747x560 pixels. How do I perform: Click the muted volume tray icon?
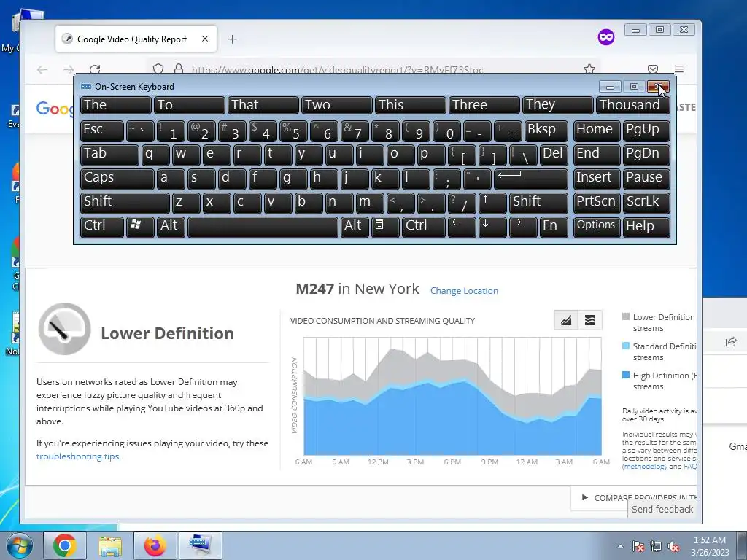(x=673, y=546)
